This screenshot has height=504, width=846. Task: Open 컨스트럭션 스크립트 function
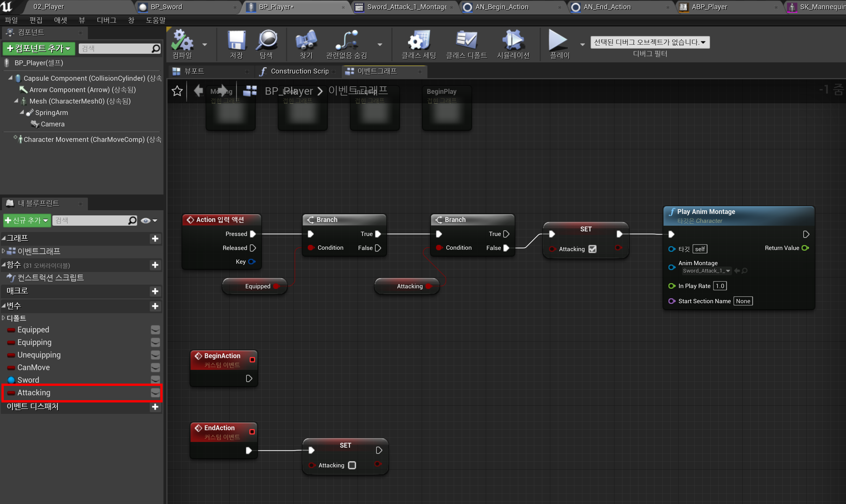pyautogui.click(x=50, y=277)
